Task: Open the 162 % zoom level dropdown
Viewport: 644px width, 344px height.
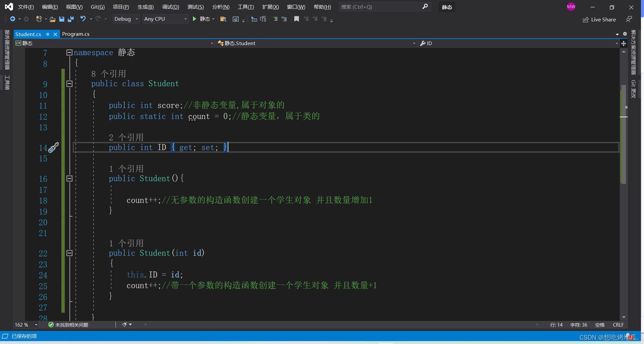Action: pos(26,325)
